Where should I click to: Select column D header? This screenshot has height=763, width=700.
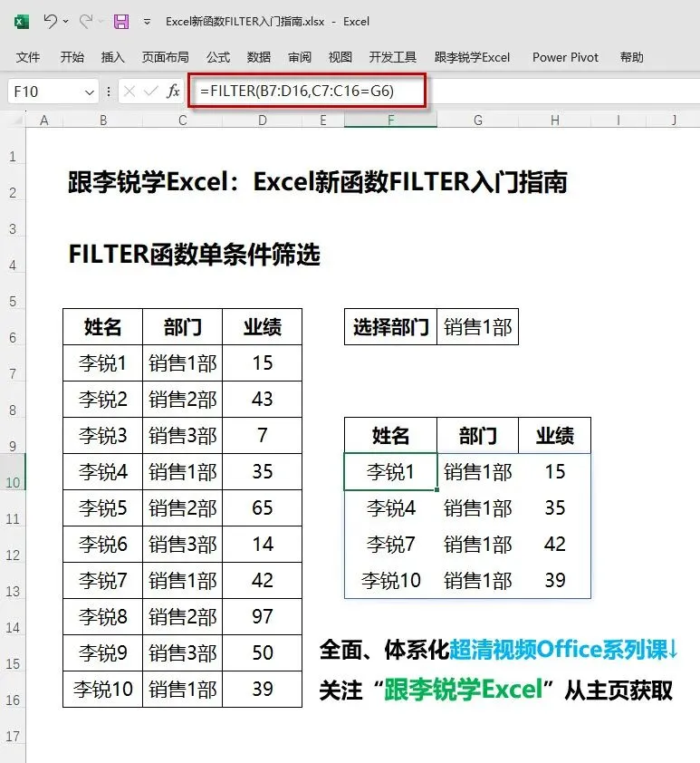263,121
